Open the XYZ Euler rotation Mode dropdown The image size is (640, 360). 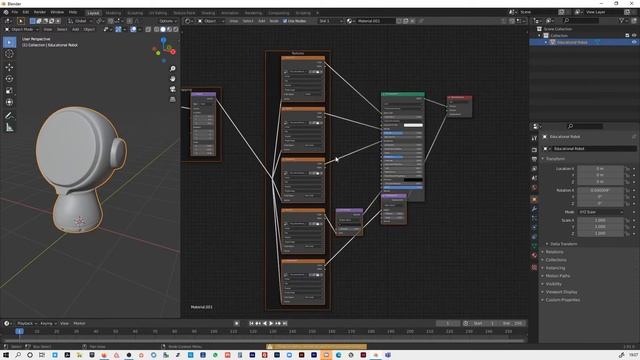pyautogui.click(x=600, y=212)
